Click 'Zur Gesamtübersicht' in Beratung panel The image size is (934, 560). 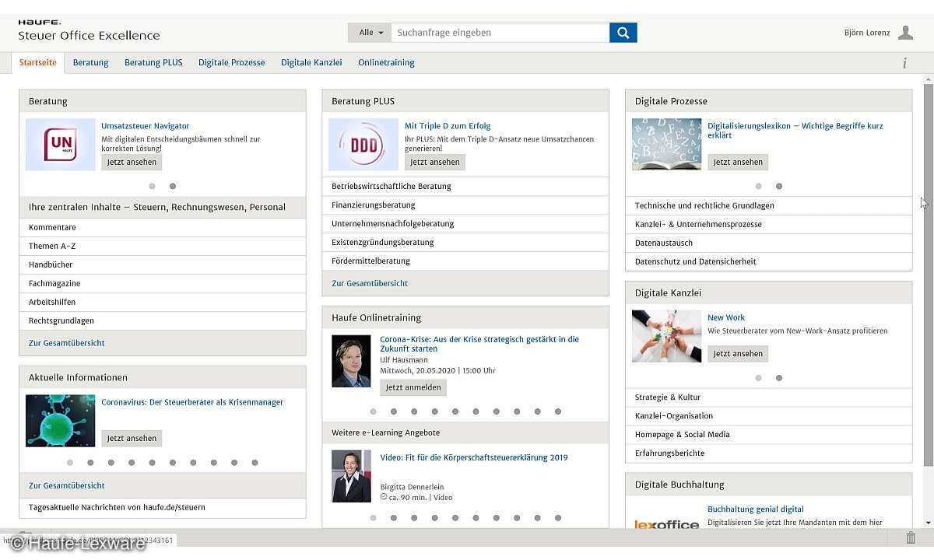(67, 343)
